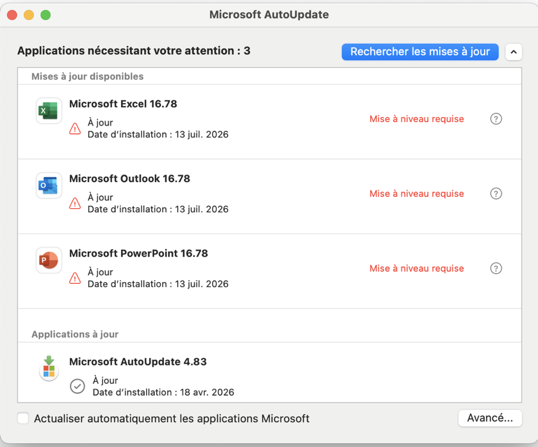538x447 pixels.
Task: Click the Microsoft PowerPoint app icon
Action: coord(49,260)
